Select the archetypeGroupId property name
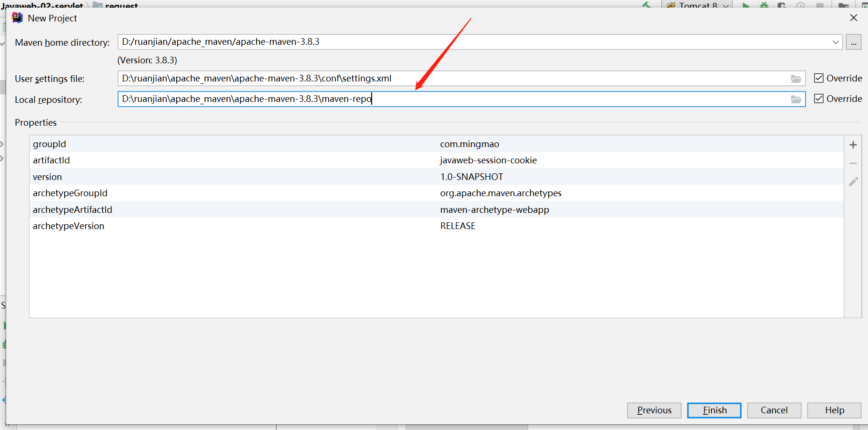868x430 pixels. coord(70,193)
